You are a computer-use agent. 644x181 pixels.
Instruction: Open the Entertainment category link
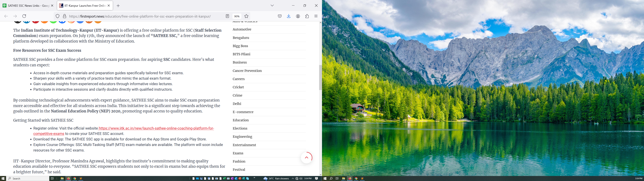(245, 145)
